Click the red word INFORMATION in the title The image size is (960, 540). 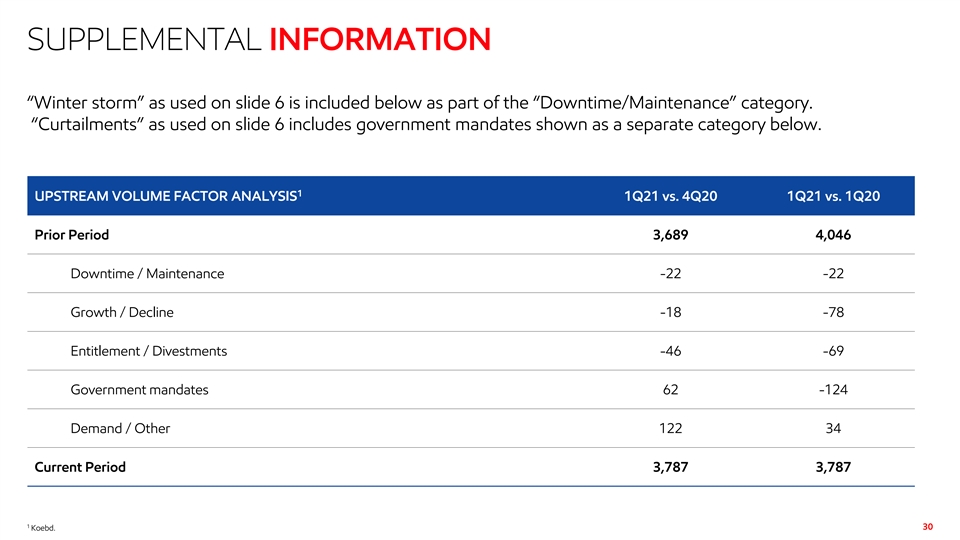379,39
